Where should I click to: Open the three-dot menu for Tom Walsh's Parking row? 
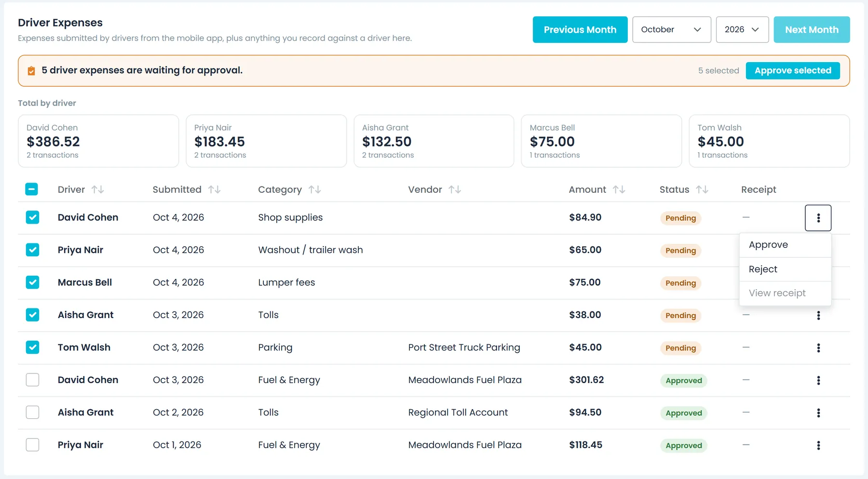[818, 348]
